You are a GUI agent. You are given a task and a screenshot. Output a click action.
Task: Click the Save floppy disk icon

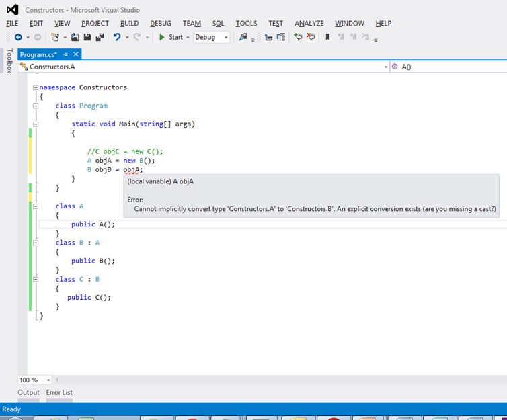[87, 38]
